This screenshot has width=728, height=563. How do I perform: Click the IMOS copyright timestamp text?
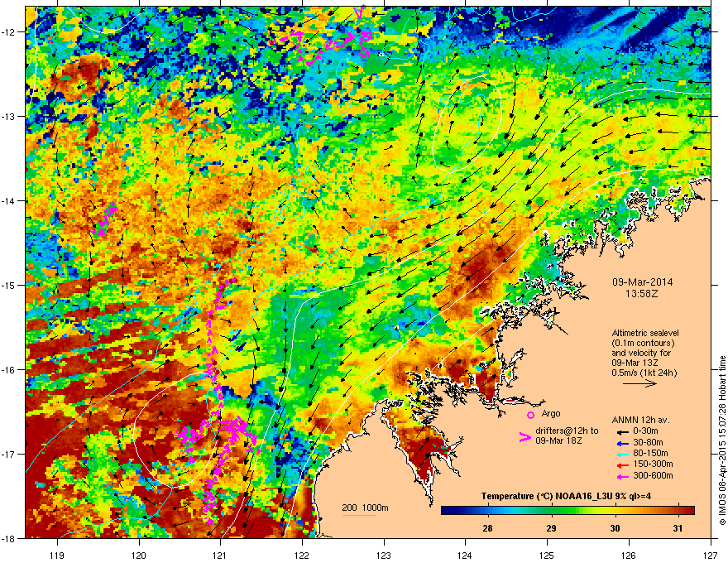point(722,440)
